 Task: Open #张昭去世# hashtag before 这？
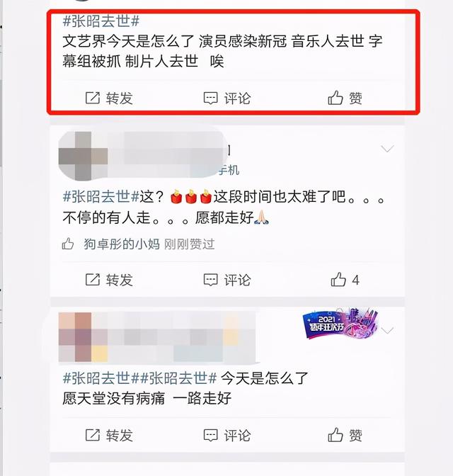click(x=101, y=197)
